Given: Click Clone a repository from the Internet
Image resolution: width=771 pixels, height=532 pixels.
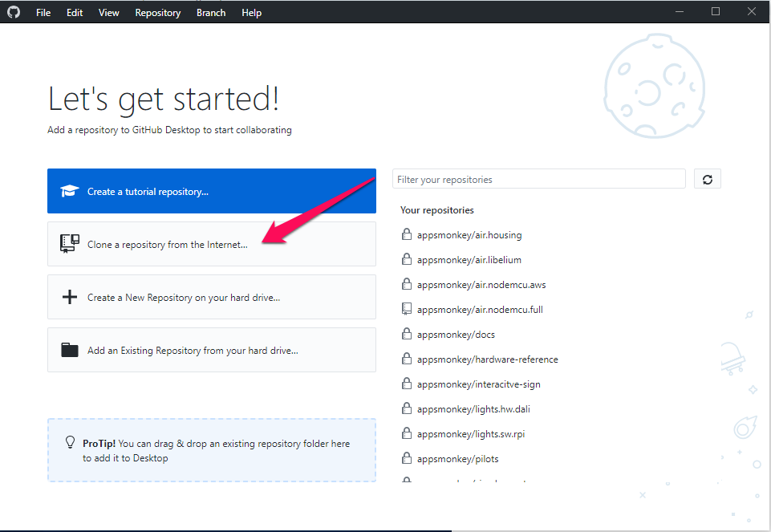Looking at the screenshot, I should (x=212, y=244).
